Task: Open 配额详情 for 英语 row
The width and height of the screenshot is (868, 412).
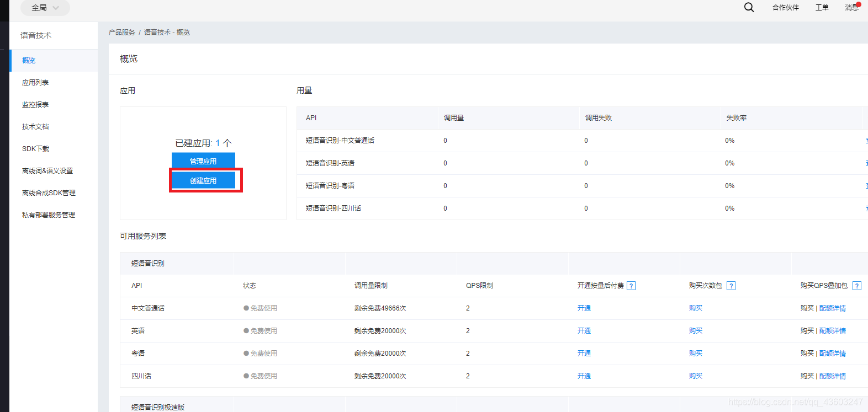Action: (x=833, y=331)
